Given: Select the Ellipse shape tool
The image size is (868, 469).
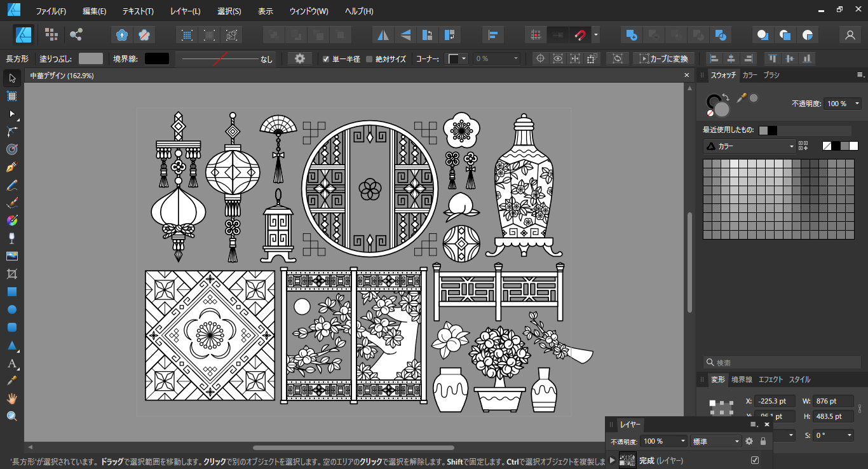Looking at the screenshot, I should coord(11,309).
